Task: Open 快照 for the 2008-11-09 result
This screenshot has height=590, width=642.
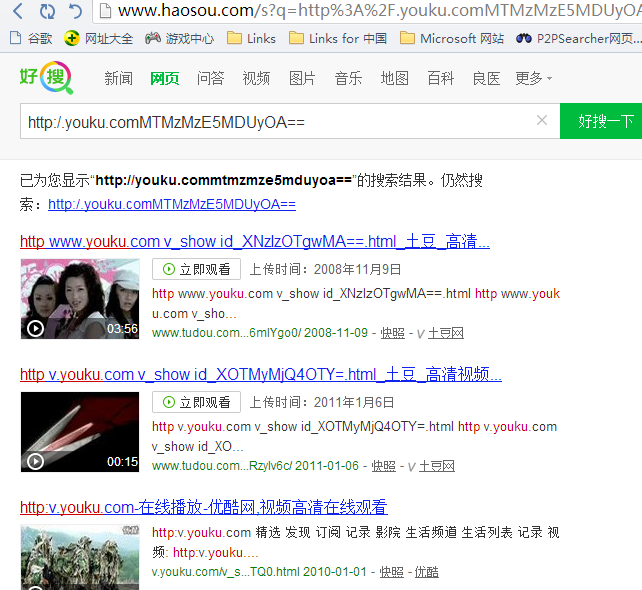Action: tap(393, 333)
